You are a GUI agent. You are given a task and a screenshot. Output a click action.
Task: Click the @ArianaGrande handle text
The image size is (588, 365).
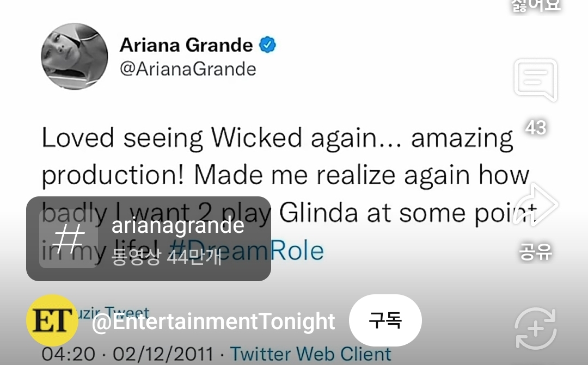pyautogui.click(x=188, y=69)
